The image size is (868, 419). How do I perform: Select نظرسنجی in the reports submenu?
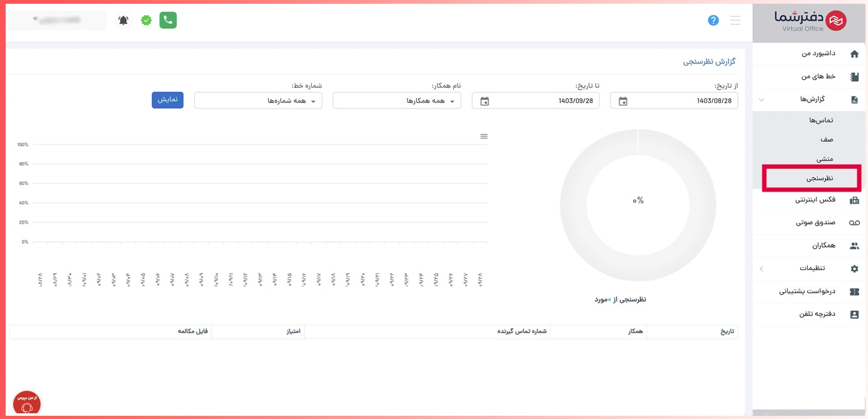point(819,178)
